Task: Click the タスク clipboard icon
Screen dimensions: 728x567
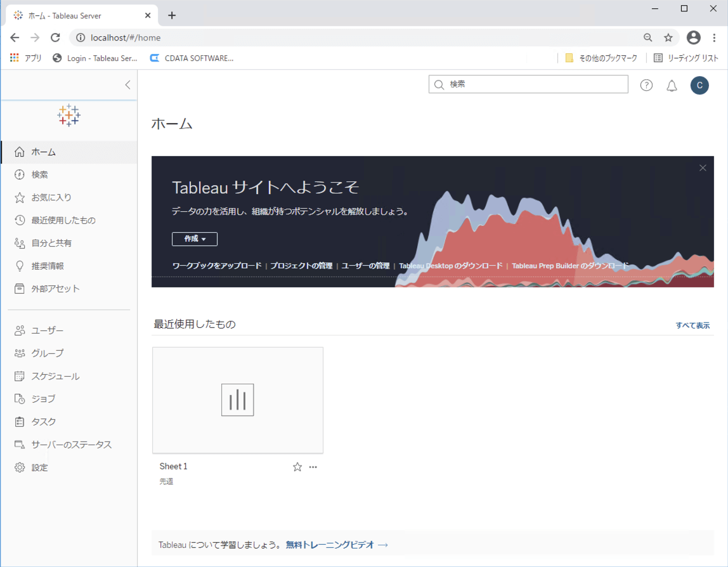Action: pos(20,422)
